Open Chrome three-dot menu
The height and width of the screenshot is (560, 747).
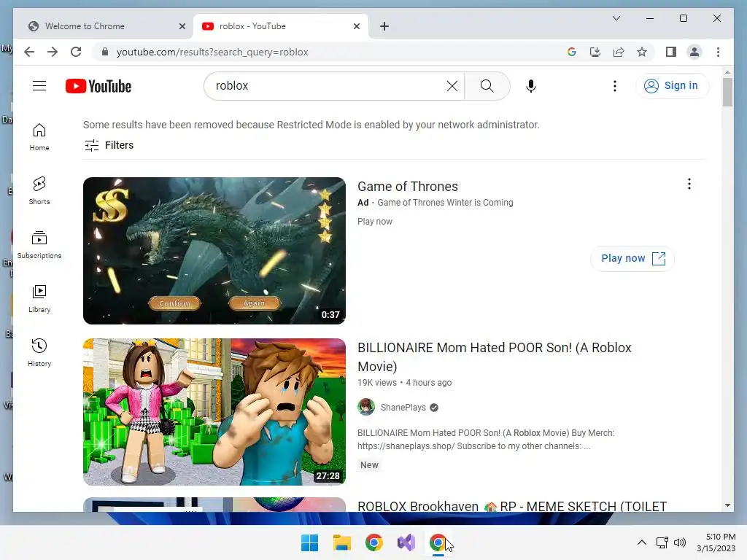coord(718,52)
